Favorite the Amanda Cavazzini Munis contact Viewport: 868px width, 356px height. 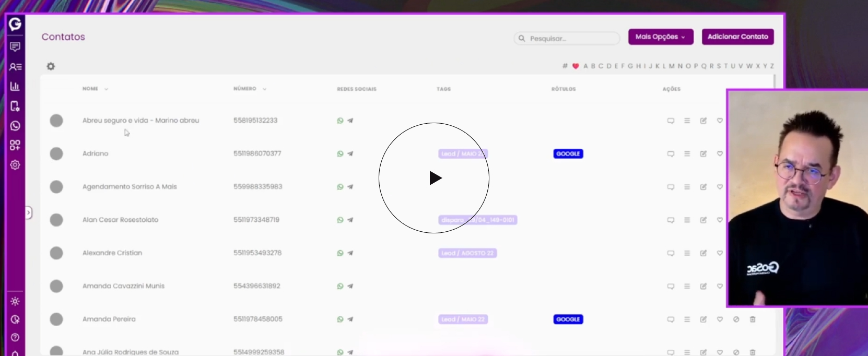click(720, 286)
